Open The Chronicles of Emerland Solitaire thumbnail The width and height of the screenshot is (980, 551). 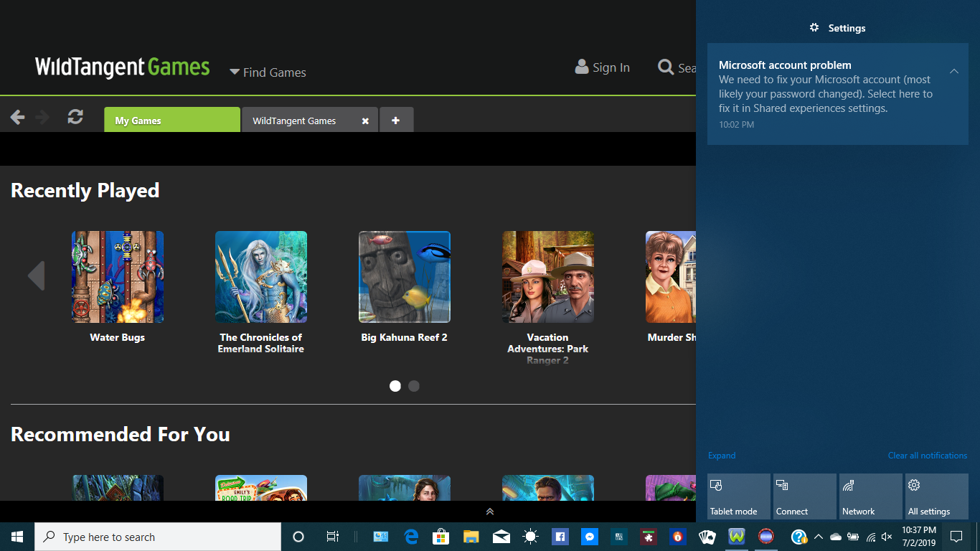click(261, 277)
